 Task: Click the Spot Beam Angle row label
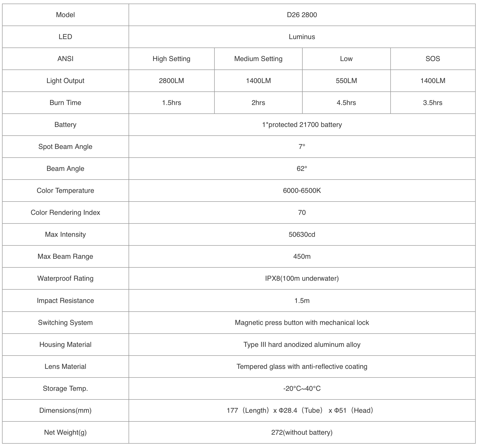click(x=65, y=147)
